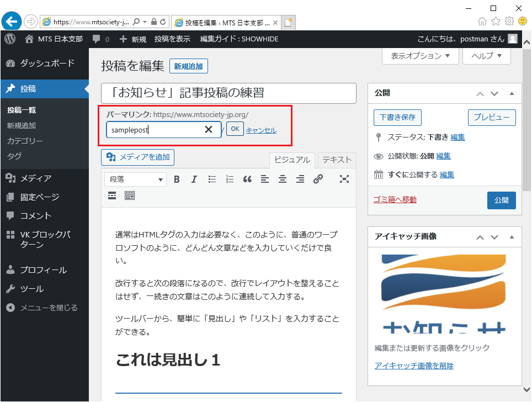Open the 段落 paragraph format dropdown

click(135, 179)
